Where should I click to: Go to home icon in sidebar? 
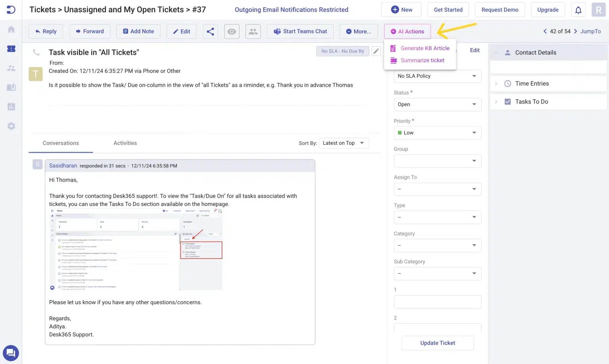11,29
